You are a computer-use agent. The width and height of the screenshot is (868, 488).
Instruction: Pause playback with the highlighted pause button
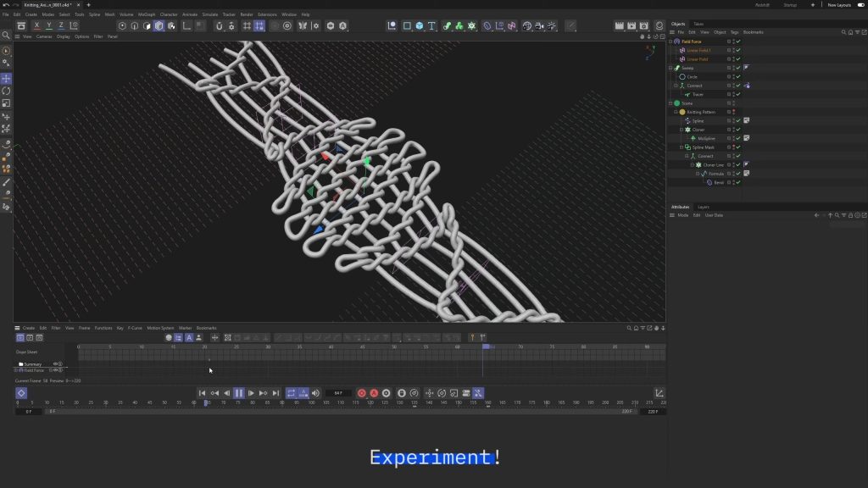click(238, 393)
